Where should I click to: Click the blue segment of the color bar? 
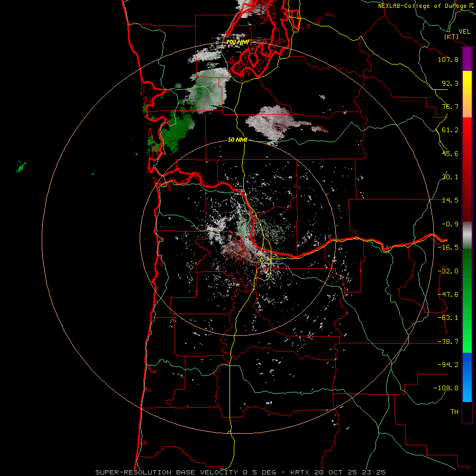467,377
